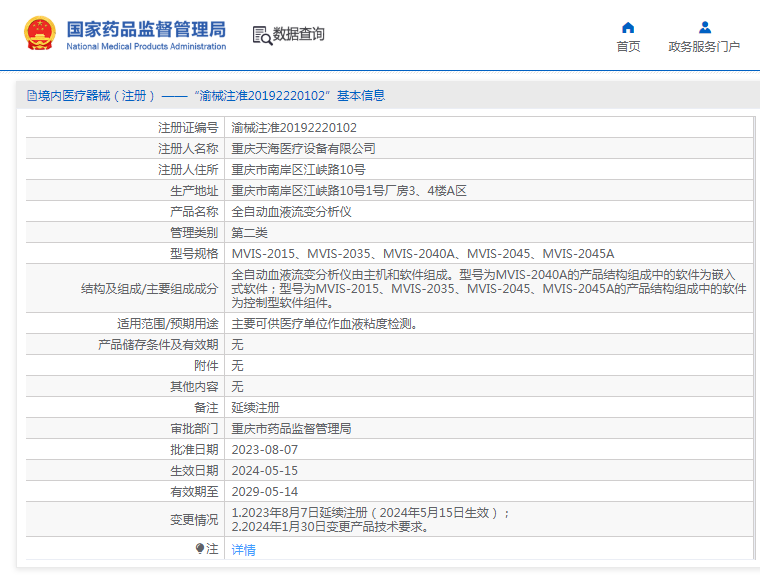Click production address ending 4楼A区

tap(349, 190)
